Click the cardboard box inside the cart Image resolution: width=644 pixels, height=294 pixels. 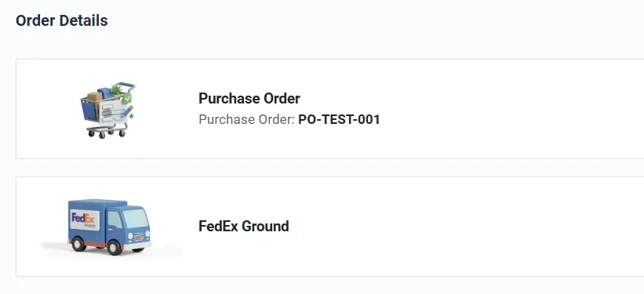coord(94,96)
